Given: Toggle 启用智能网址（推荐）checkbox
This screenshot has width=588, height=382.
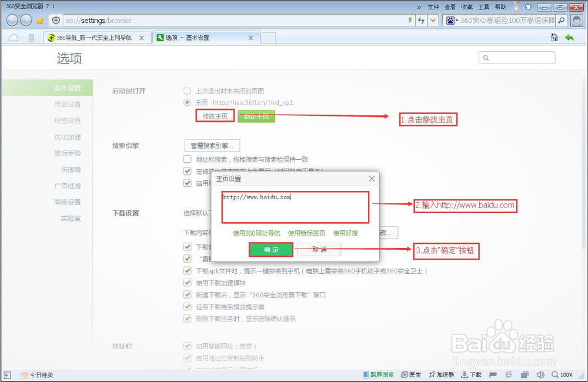Looking at the screenshot, I should 187,346.
